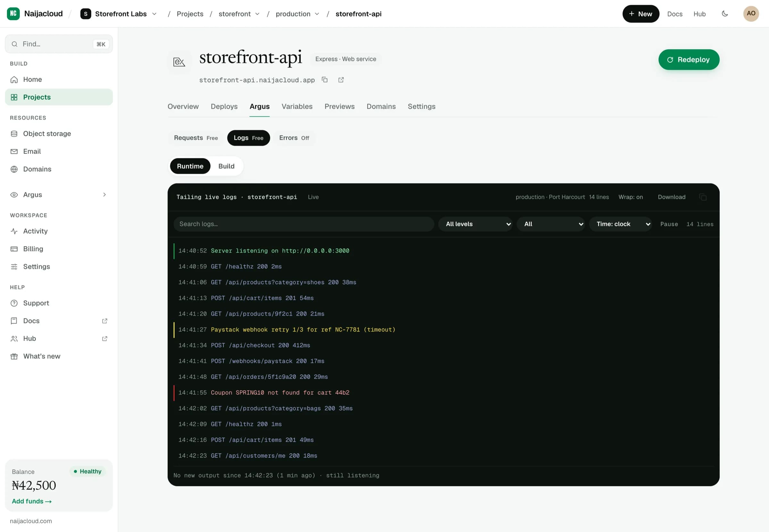Viewport: 769px width, 532px height.
Task: Copy log output icon in log header
Action: 703,197
